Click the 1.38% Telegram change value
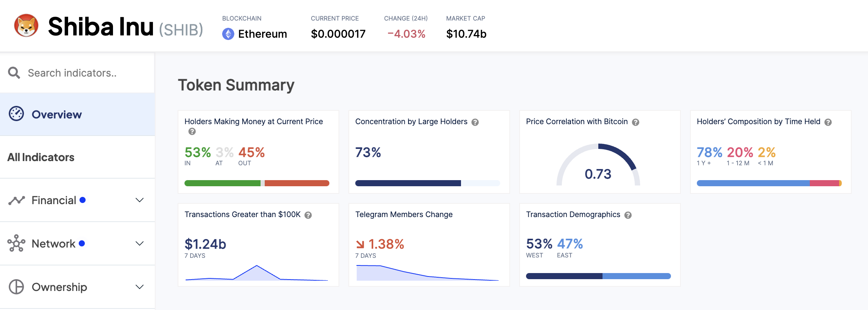Image resolution: width=868 pixels, height=310 pixels. click(386, 244)
